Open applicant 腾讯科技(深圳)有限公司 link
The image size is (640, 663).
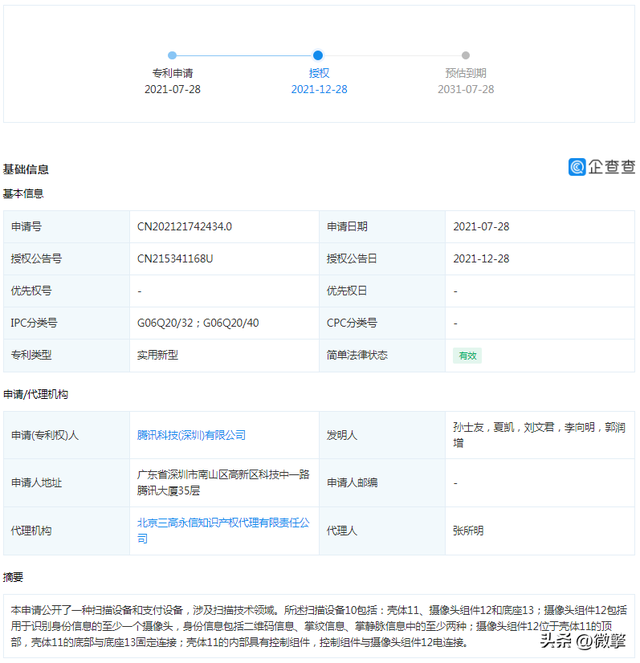click(x=191, y=435)
